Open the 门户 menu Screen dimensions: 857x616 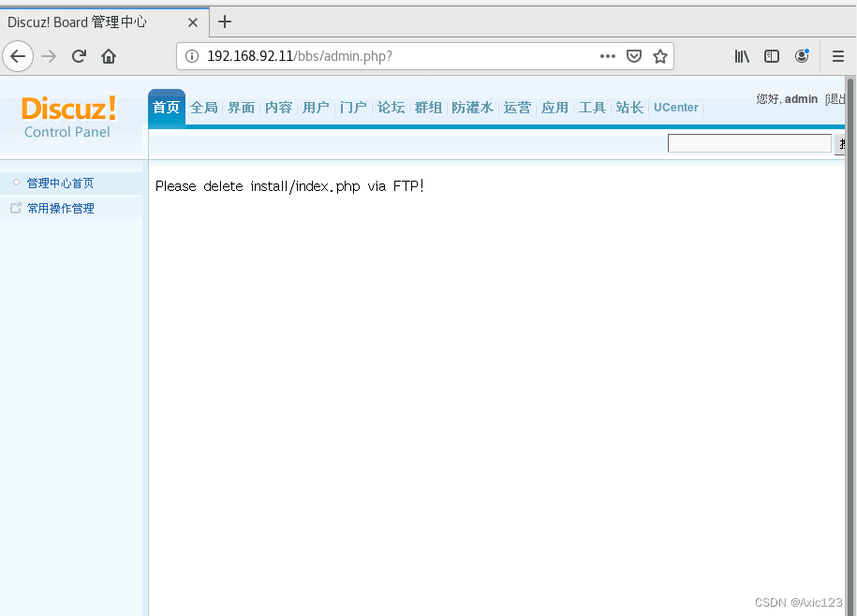(x=353, y=108)
